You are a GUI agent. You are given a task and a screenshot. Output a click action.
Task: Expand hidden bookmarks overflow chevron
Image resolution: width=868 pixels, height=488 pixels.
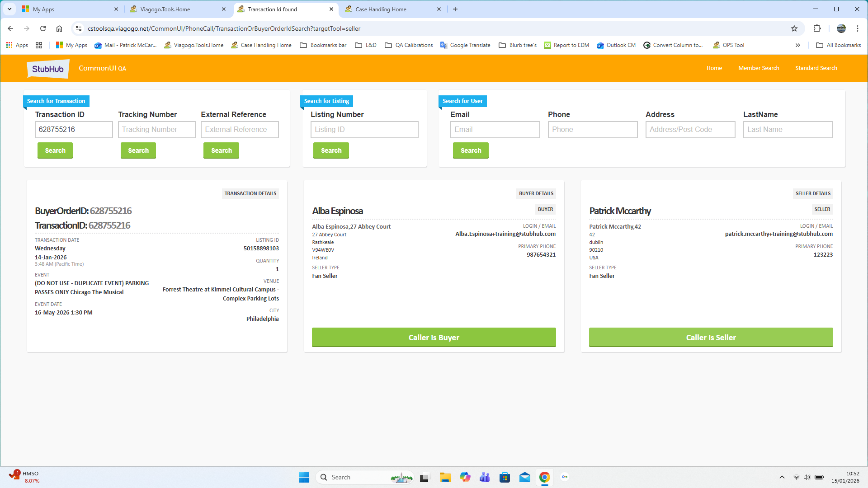(798, 45)
